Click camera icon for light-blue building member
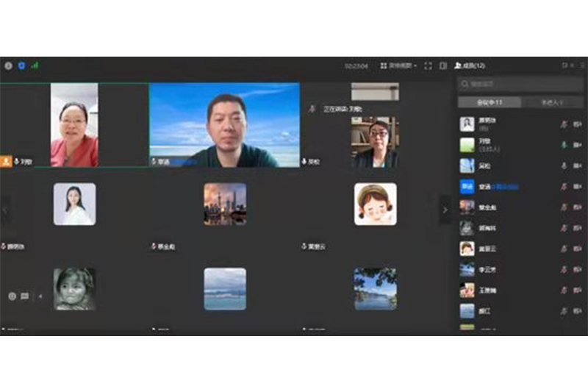Image resolution: width=588 pixels, height=392 pixels. [x=578, y=165]
